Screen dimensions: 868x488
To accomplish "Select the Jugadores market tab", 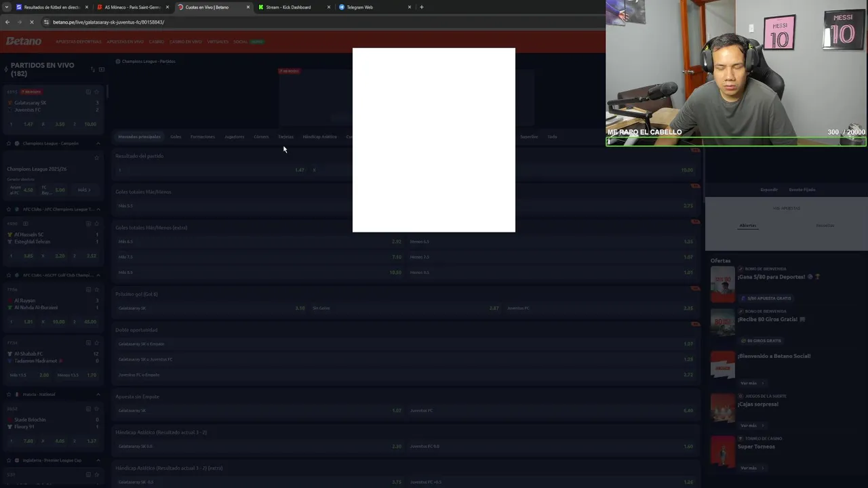I will [x=234, y=137].
